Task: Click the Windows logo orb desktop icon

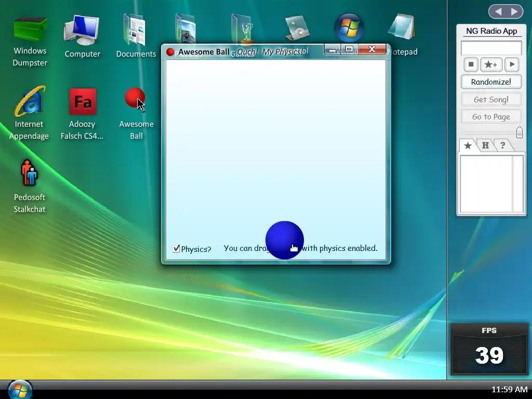Action: (349, 28)
